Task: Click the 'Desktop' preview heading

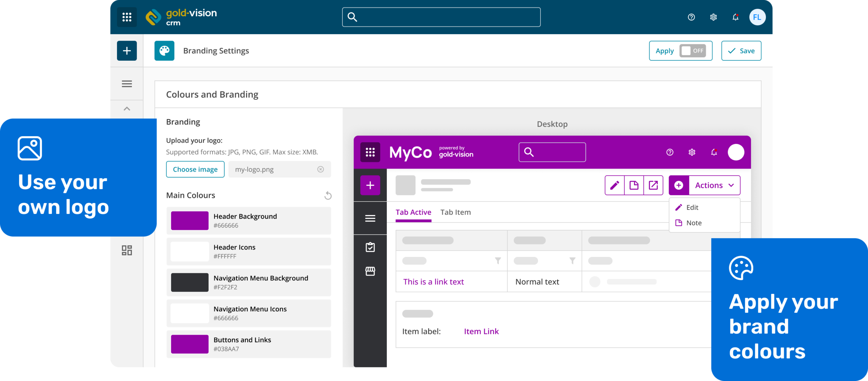Action: [x=552, y=124]
